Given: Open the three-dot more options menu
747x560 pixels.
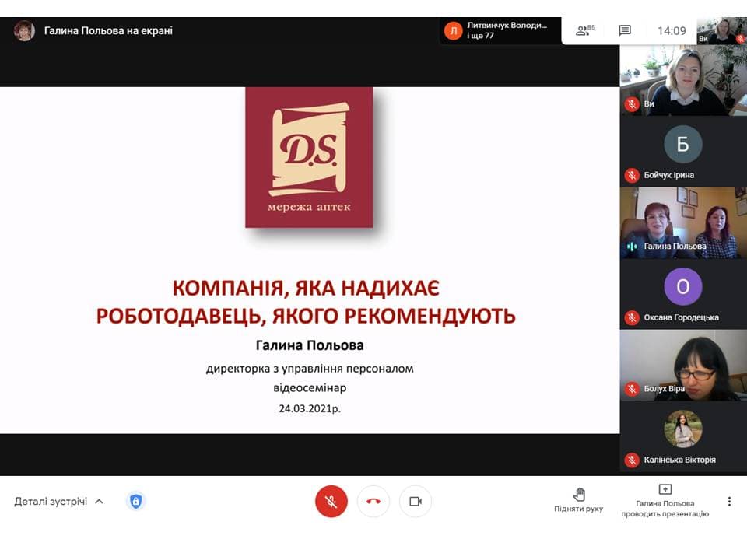Looking at the screenshot, I should pos(729,501).
